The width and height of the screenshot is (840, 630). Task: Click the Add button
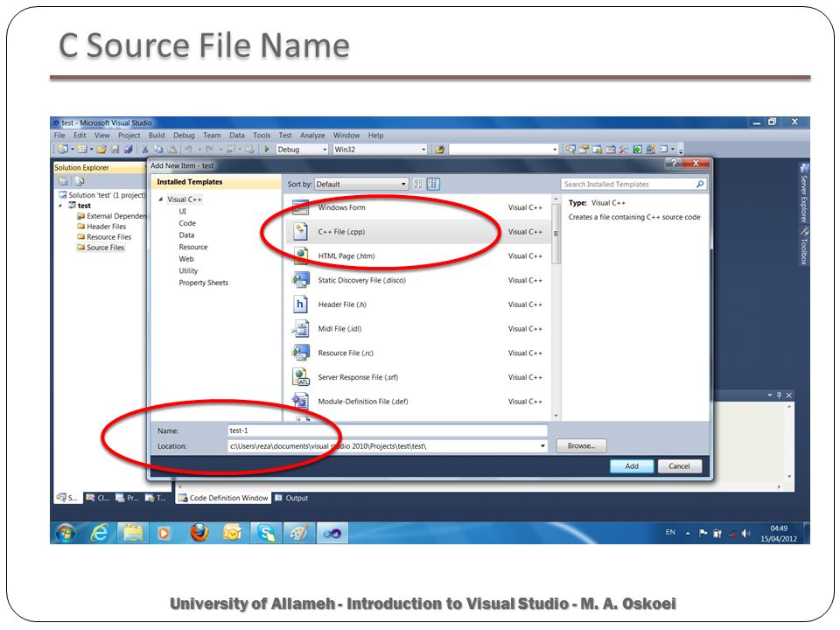click(632, 466)
